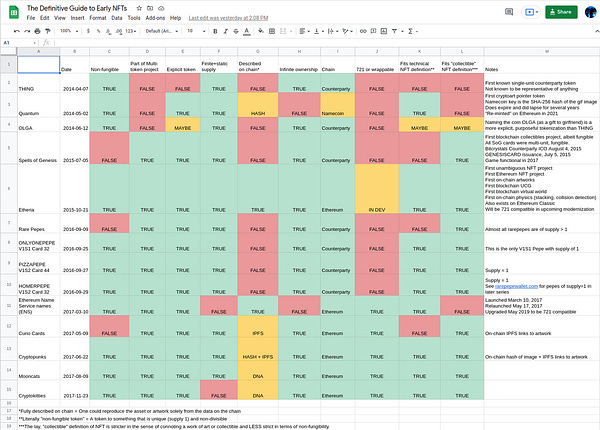Create a filter with funnel icon
Viewport: 600px width, 430px height.
pos(395,31)
